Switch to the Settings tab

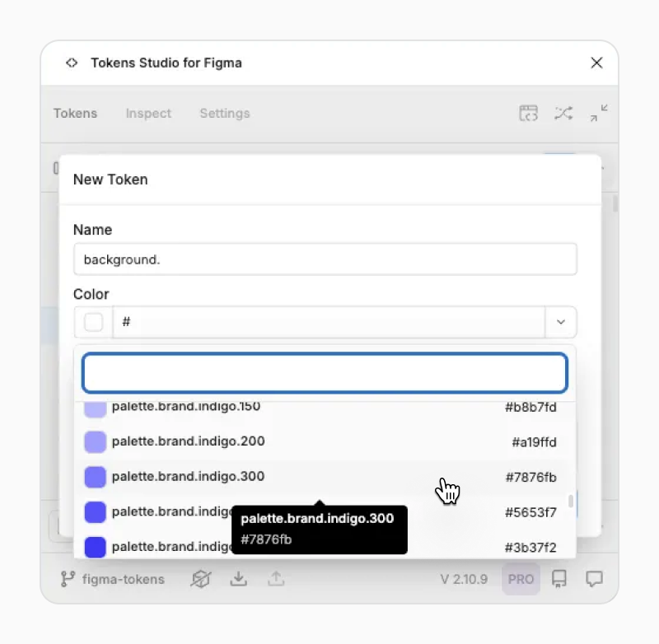tap(224, 113)
